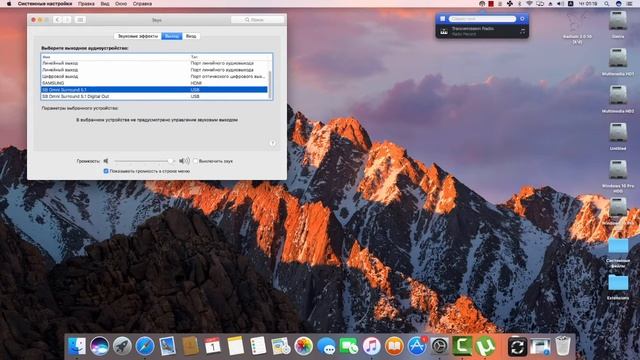Open the Wi-Fi menu bar icon
Screen dimensions: 640x360
529,4
